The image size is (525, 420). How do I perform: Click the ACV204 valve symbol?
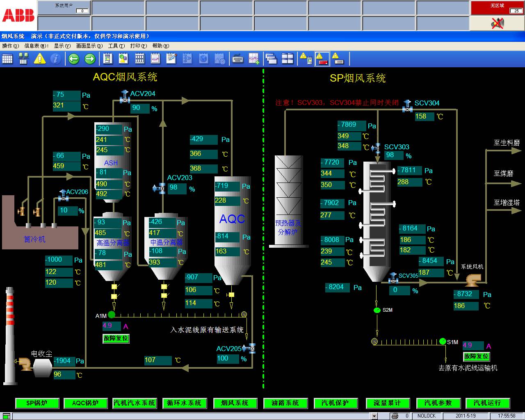(x=124, y=98)
